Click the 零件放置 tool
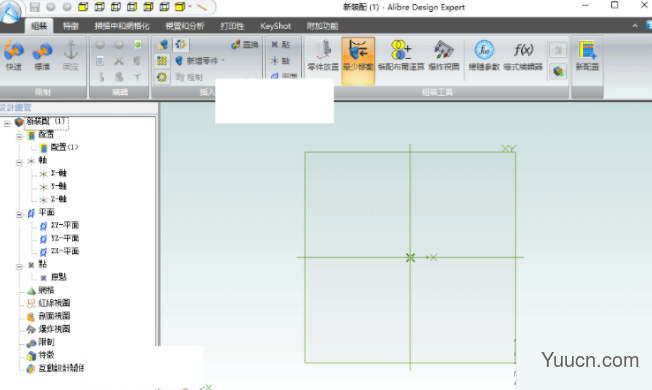 click(323, 56)
